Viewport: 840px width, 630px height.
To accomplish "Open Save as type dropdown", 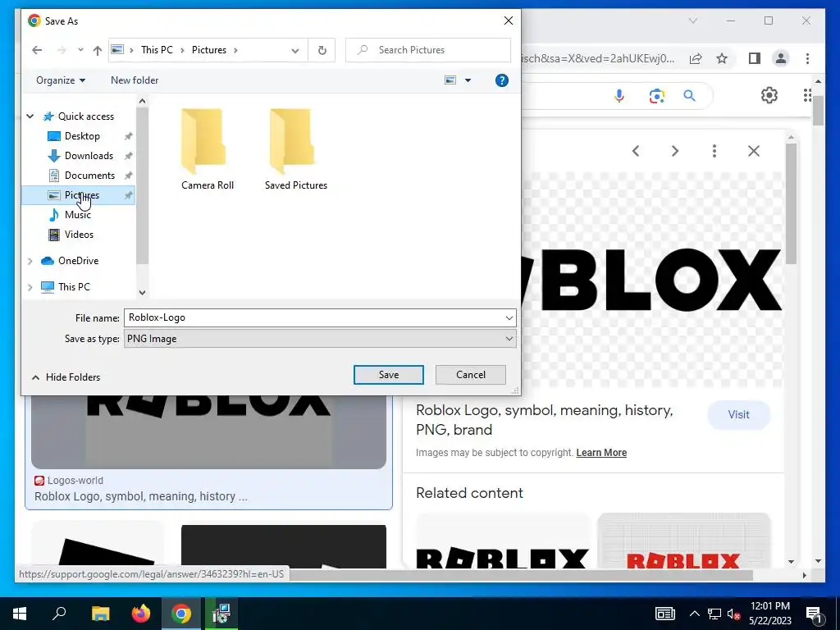I will pyautogui.click(x=320, y=339).
